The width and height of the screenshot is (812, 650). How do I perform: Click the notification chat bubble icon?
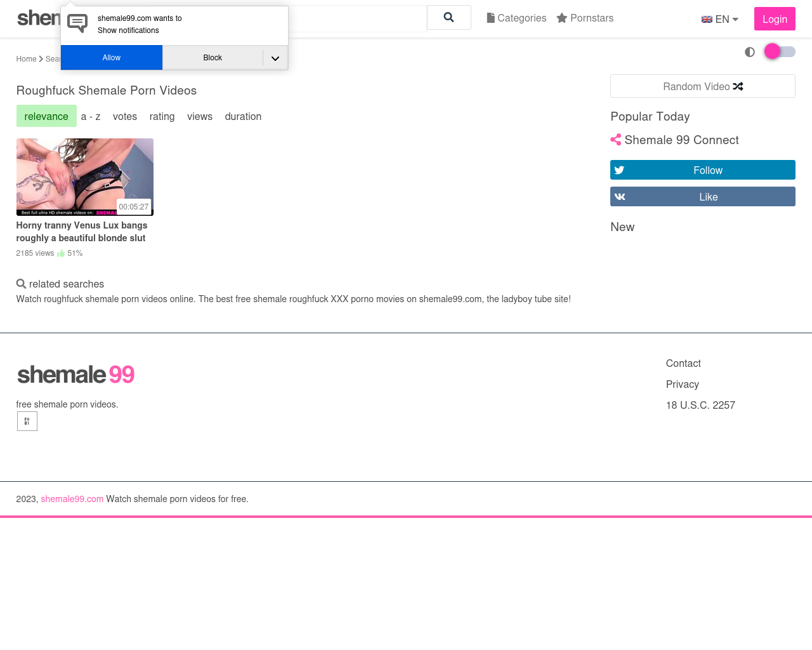pos(77,23)
